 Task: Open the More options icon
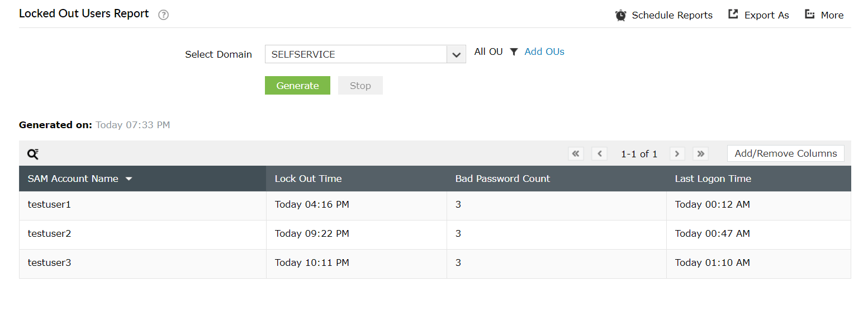[809, 15]
